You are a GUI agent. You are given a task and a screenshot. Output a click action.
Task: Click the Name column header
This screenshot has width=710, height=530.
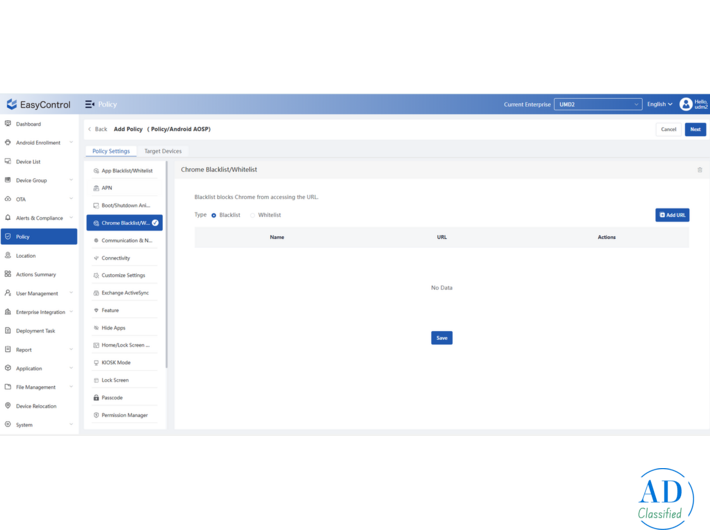[x=277, y=237]
